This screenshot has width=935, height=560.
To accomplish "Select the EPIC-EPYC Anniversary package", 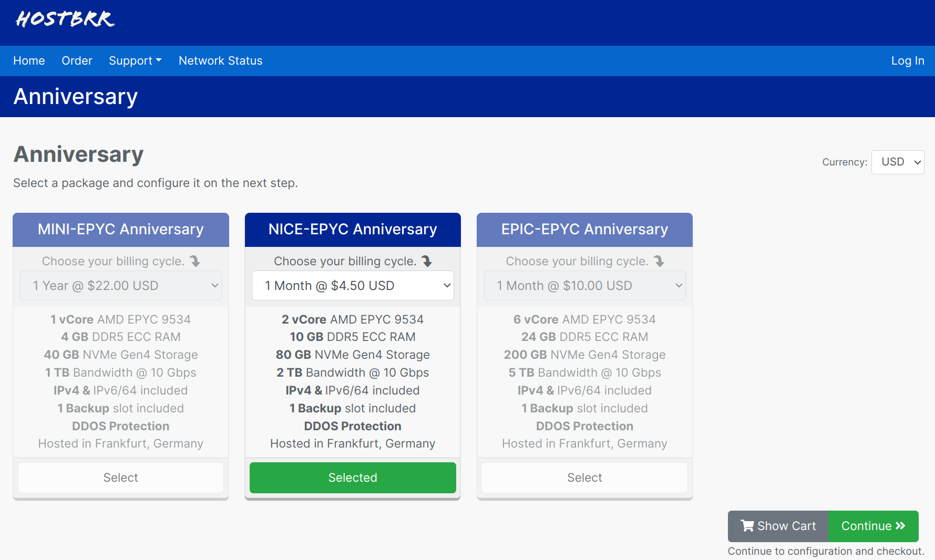I will coord(584,478).
